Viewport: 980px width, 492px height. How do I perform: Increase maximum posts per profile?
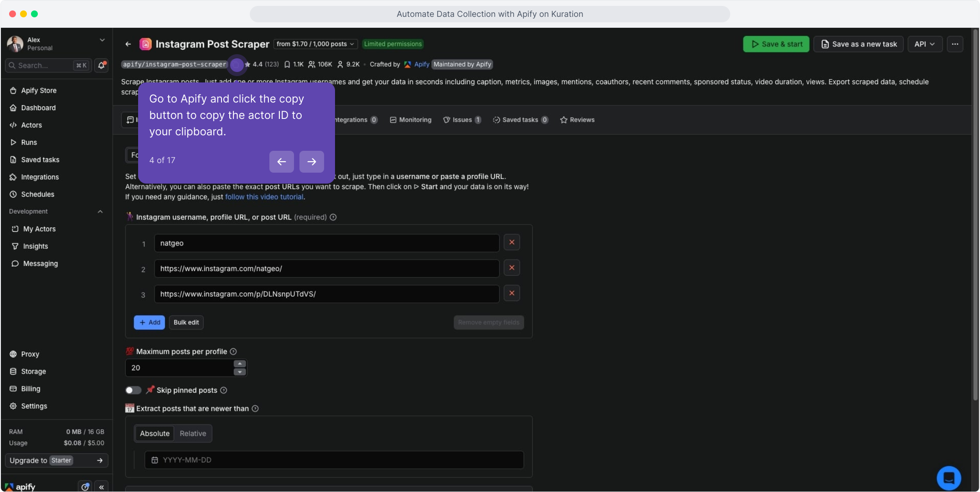tap(240, 364)
